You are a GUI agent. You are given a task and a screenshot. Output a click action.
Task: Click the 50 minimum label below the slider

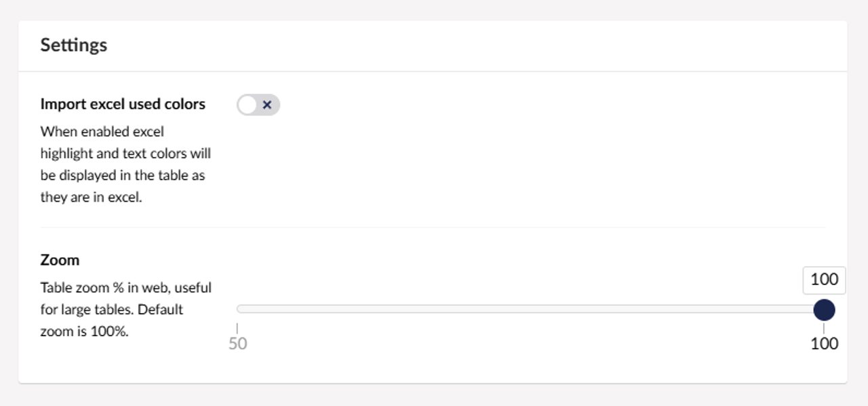(237, 344)
